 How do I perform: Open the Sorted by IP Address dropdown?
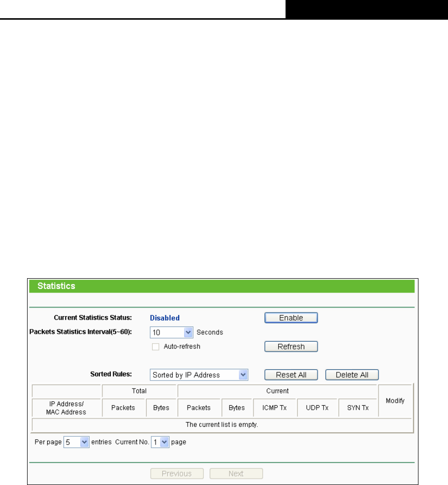(x=199, y=375)
